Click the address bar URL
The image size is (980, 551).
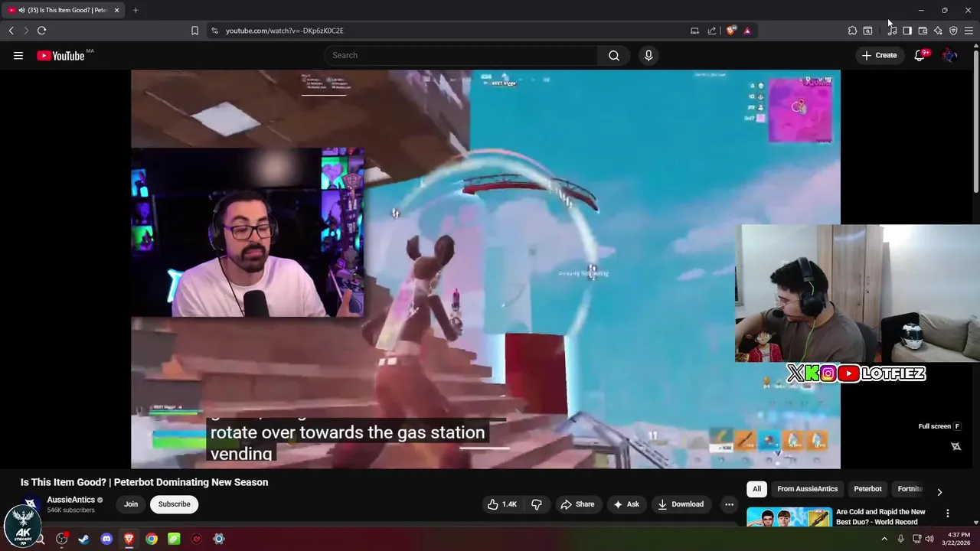(284, 31)
